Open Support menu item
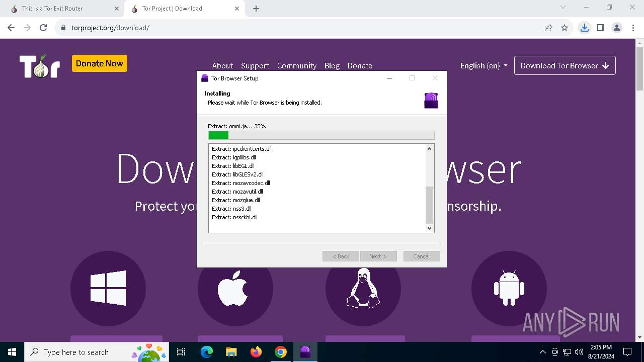The width and height of the screenshot is (644, 362). [255, 65]
